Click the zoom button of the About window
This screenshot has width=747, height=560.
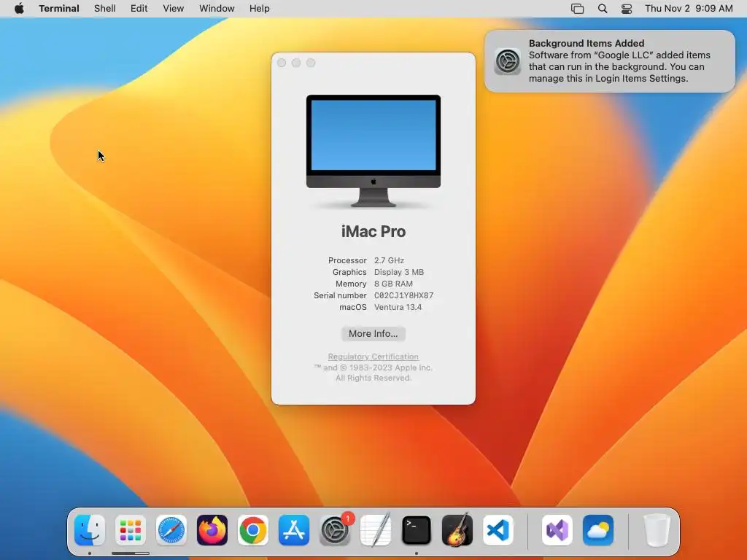click(x=311, y=63)
